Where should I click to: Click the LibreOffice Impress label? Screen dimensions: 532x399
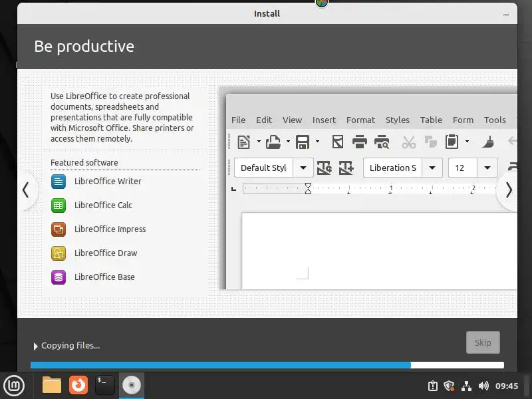pyautogui.click(x=110, y=229)
